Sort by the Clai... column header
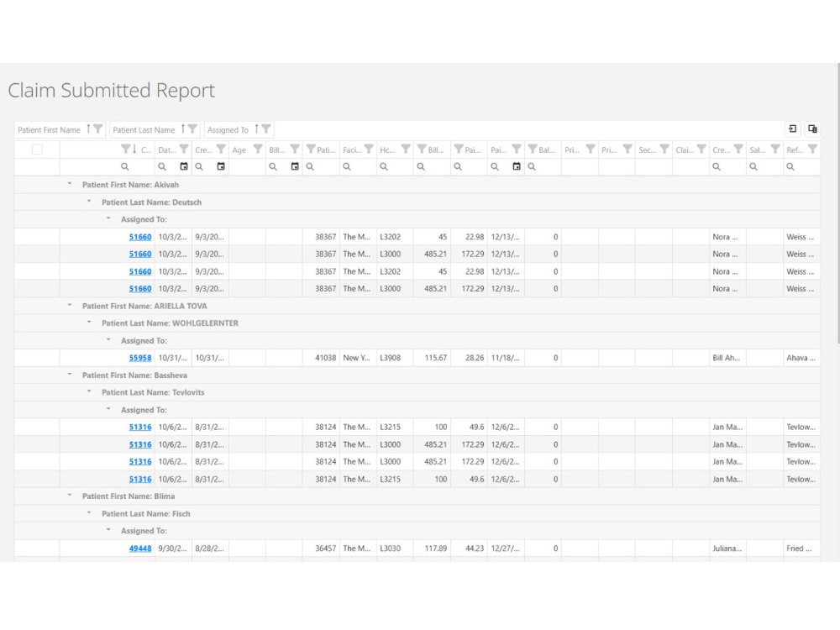This screenshot has height=630, width=840. click(684, 150)
